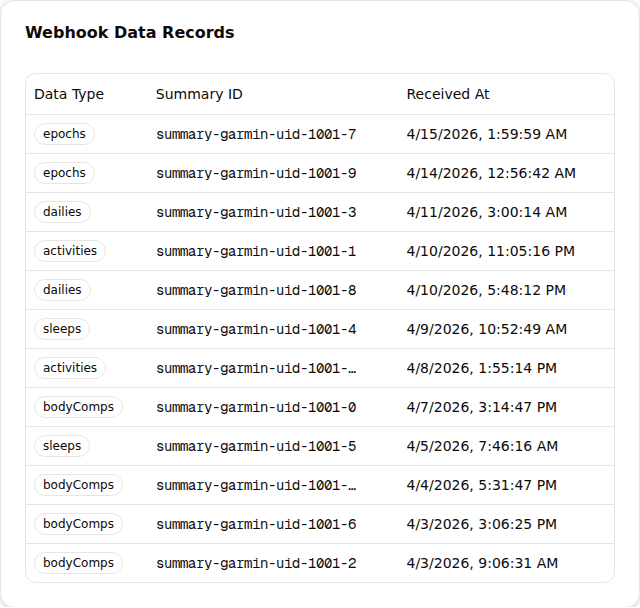Select summary-garmin-uid-1001-2 cell
Viewport: 640px width, 608px height.
pos(256,563)
